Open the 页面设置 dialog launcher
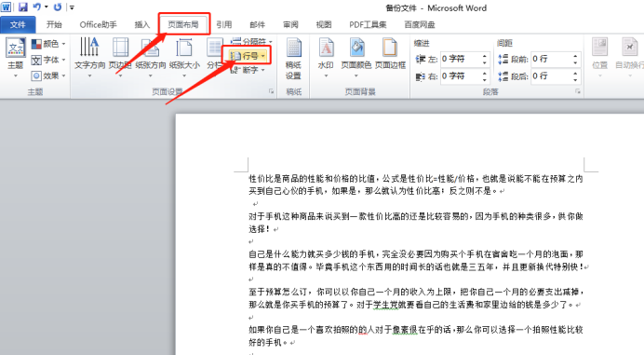This screenshot has height=355, width=644. (x=271, y=91)
